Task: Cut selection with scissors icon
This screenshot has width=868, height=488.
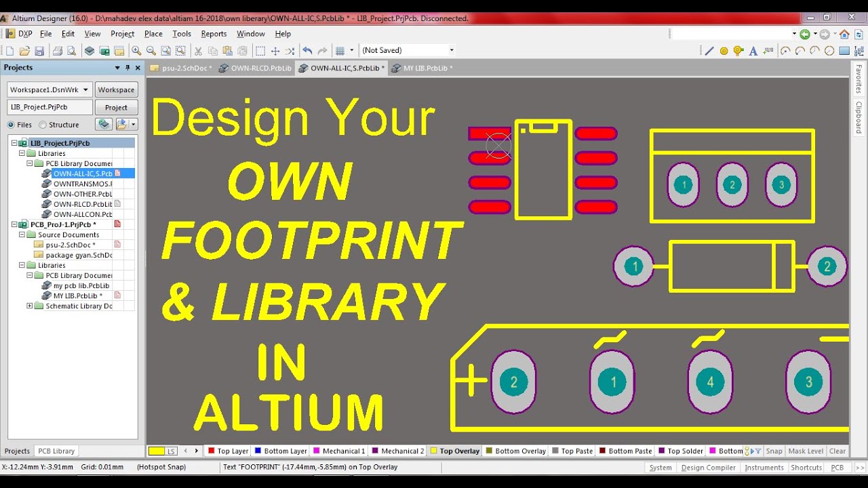Action: (x=198, y=51)
